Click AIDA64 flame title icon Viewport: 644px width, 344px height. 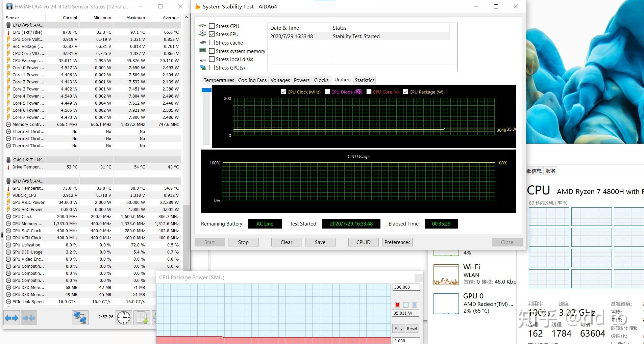[x=198, y=6]
